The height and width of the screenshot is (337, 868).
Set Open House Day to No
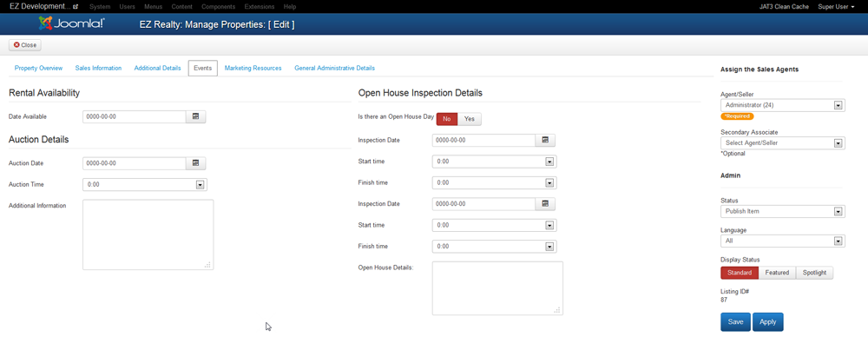[447, 119]
